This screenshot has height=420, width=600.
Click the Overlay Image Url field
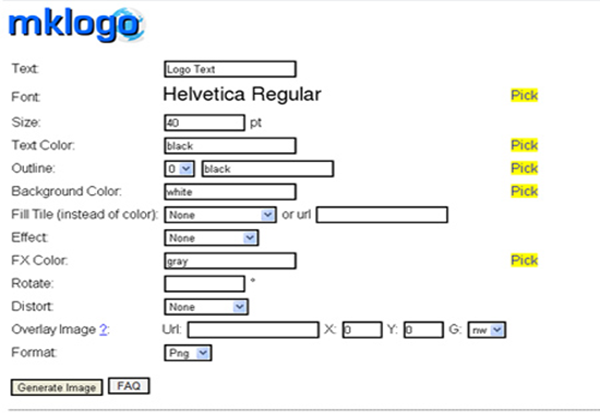(x=253, y=330)
